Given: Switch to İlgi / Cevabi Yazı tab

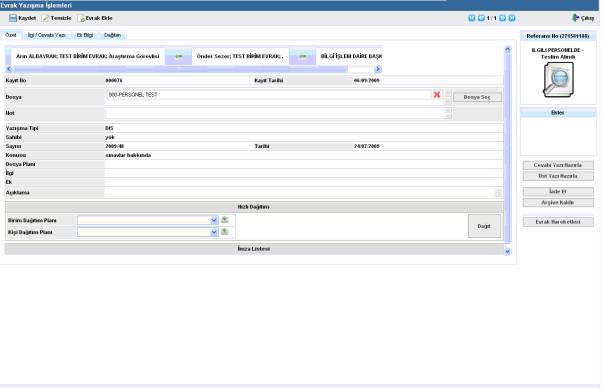Looking at the screenshot, I should [x=47, y=35].
